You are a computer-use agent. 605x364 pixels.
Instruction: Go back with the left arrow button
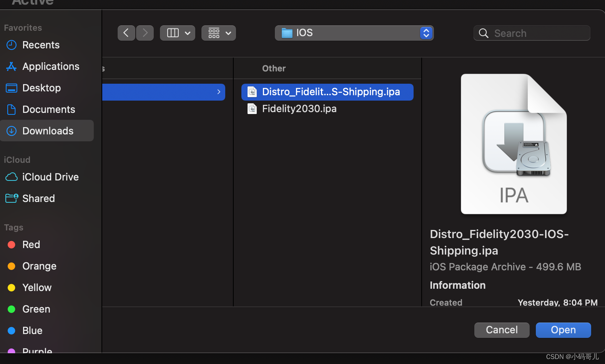pos(126,33)
